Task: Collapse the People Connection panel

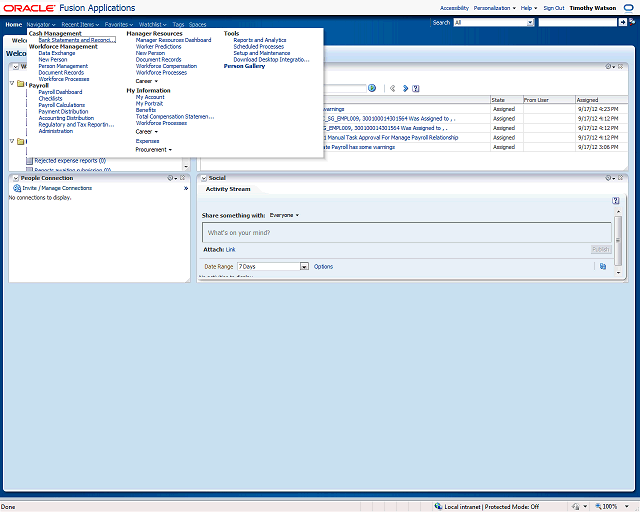Action: (15, 178)
